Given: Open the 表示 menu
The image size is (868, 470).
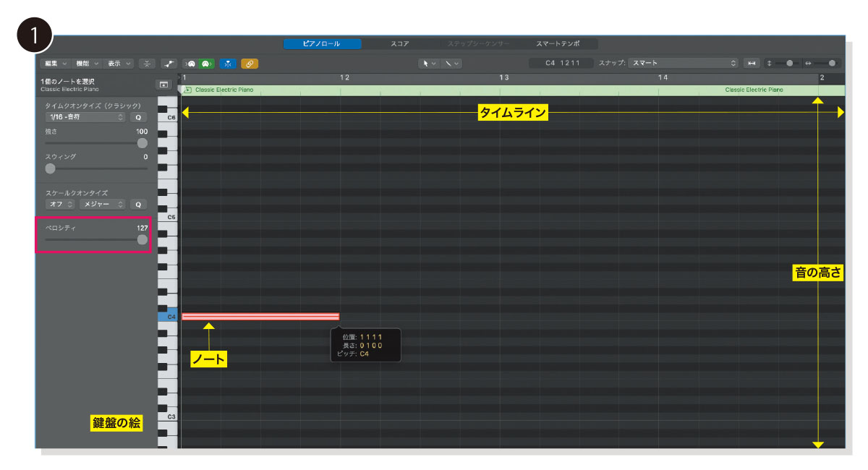Looking at the screenshot, I should click(118, 64).
